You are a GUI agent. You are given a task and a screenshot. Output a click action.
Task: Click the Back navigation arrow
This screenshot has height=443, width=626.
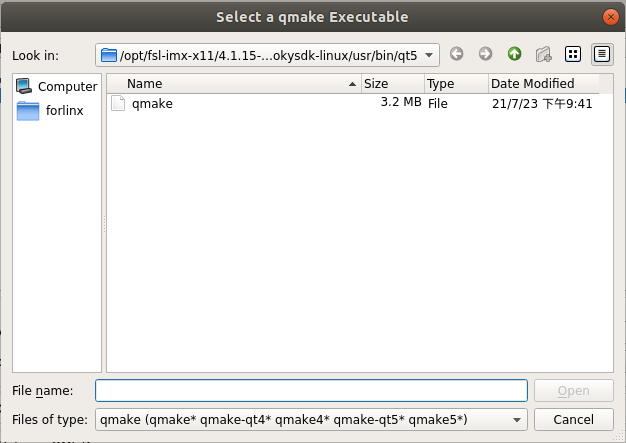coord(457,54)
